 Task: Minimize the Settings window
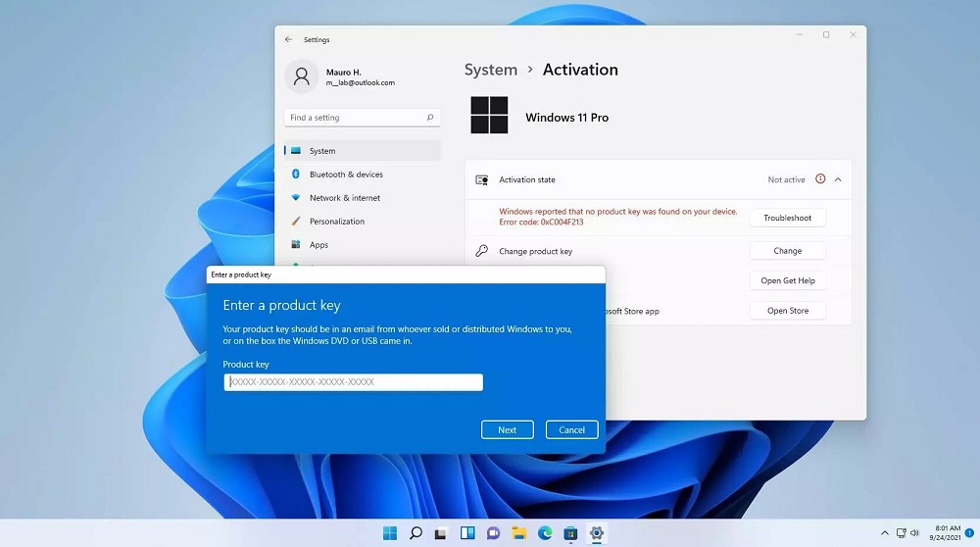(799, 35)
